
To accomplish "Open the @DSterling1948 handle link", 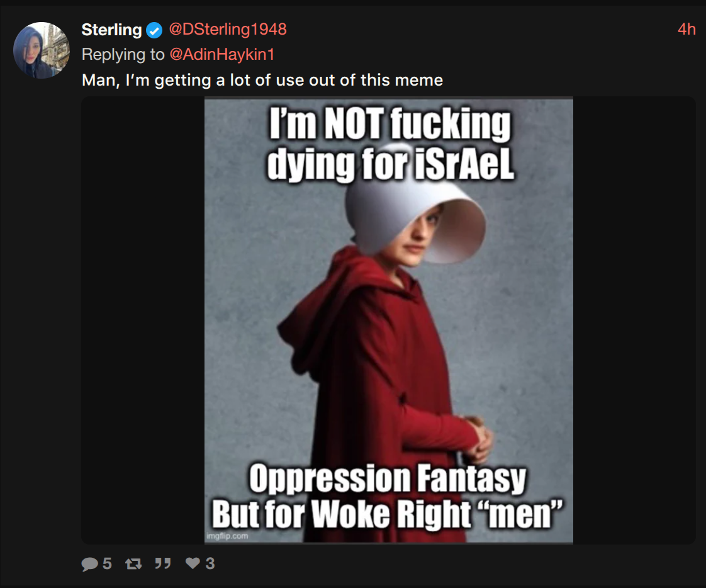I will pyautogui.click(x=227, y=30).
